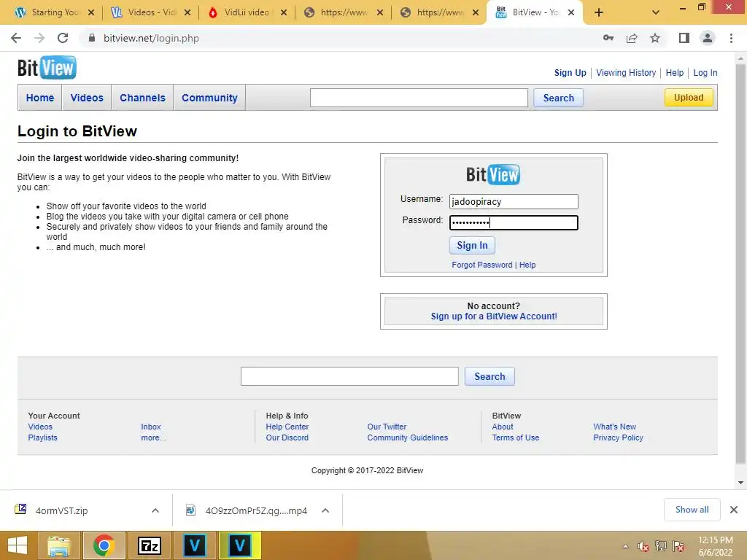Open the Channels navigation item
The width and height of the screenshot is (747, 560).
coord(142,98)
